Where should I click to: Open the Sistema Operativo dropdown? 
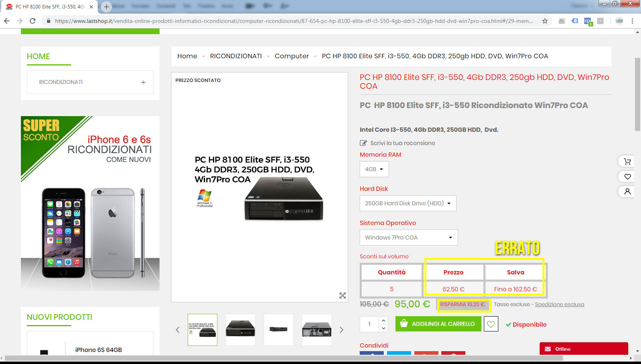pyautogui.click(x=409, y=237)
